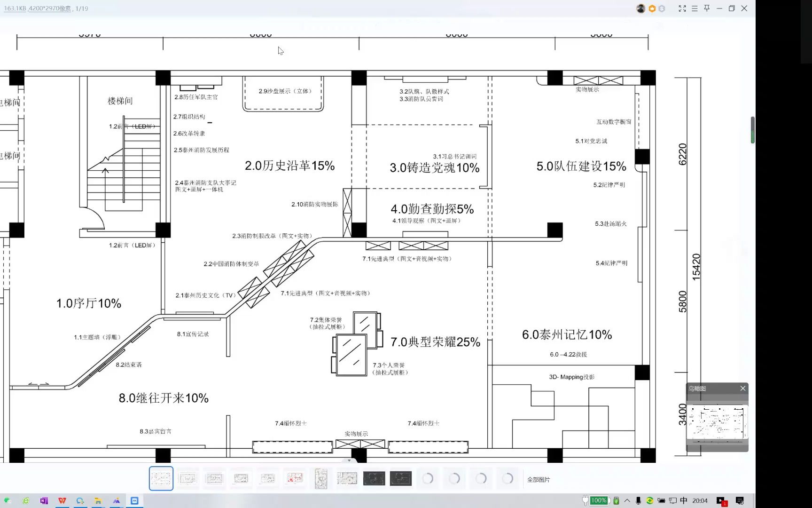This screenshot has width=812, height=508.
Task: Click the 4200*2970像素 dimensions label
Action: (x=49, y=8)
